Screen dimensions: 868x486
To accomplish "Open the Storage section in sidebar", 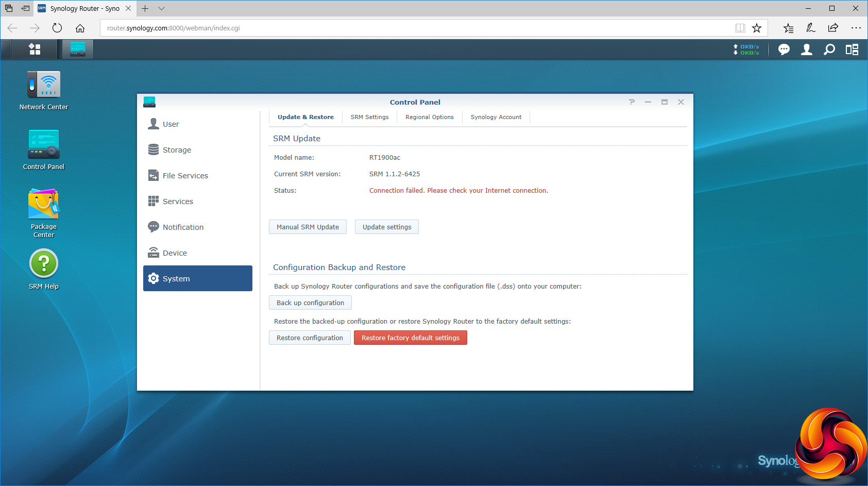I will pyautogui.click(x=198, y=150).
